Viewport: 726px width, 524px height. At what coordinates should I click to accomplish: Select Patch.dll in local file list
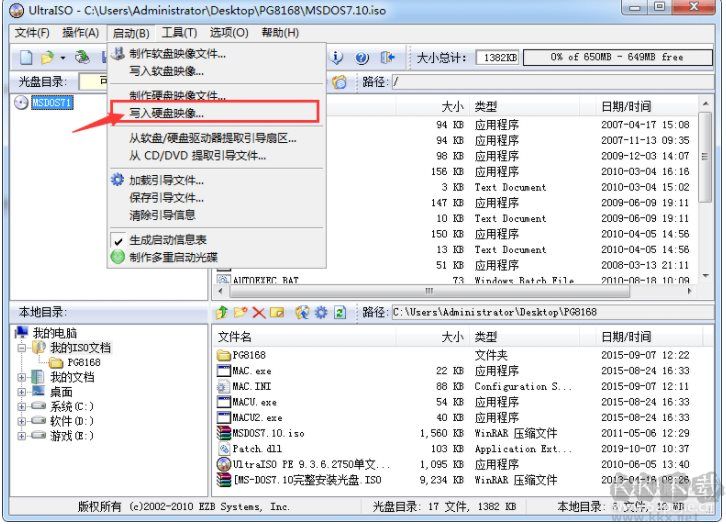pos(257,449)
